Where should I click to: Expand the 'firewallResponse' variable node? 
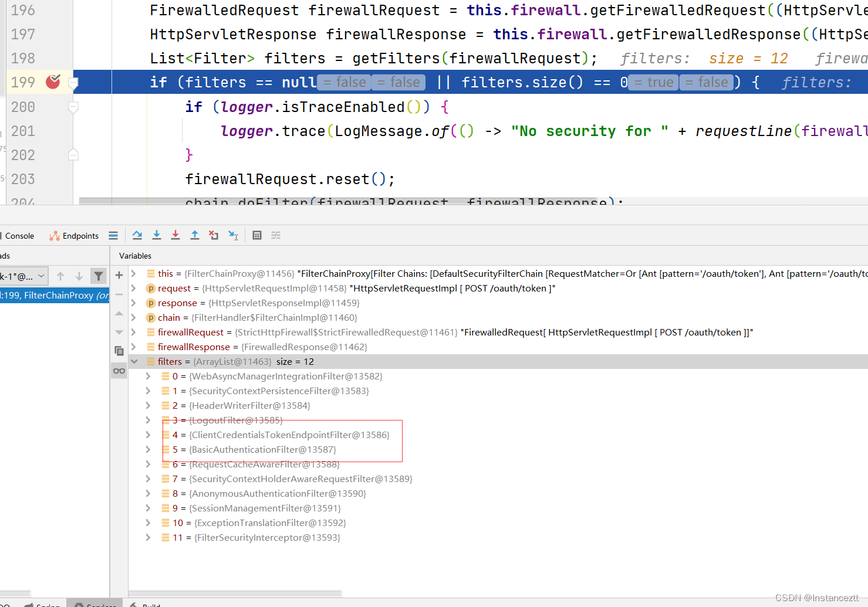click(134, 347)
